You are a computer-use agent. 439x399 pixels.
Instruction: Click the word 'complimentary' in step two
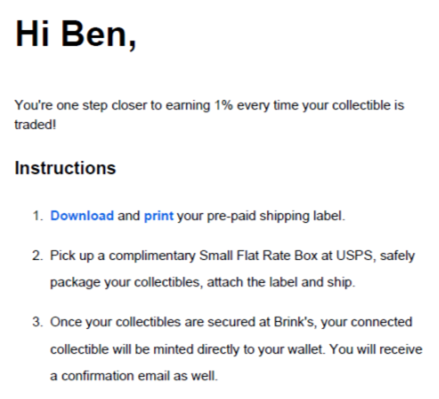[152, 256]
